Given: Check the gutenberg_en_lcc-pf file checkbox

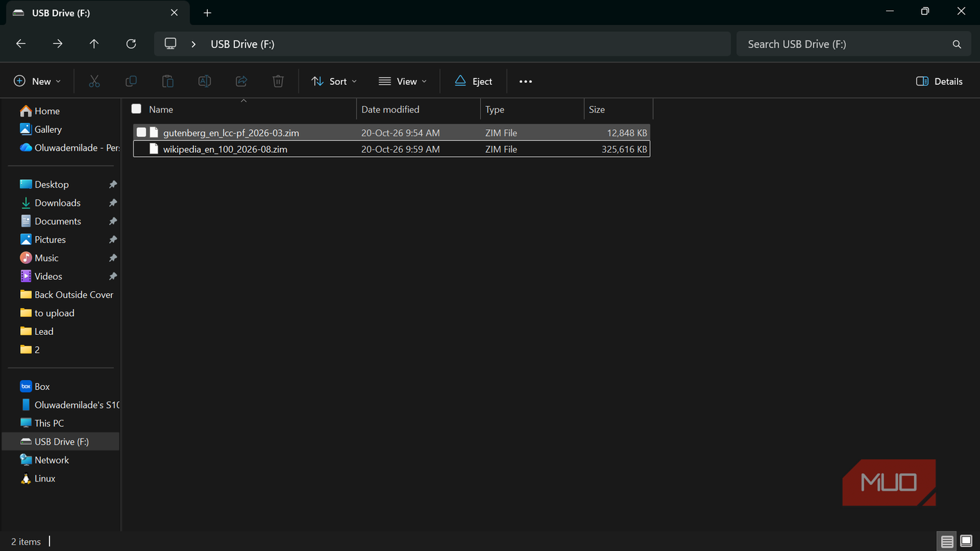Looking at the screenshot, I should (141, 132).
